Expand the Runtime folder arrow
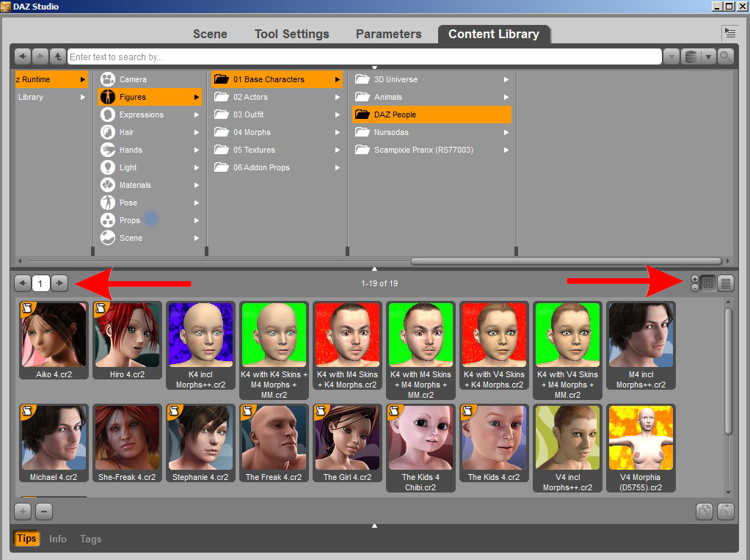This screenshot has width=750, height=560. click(83, 79)
